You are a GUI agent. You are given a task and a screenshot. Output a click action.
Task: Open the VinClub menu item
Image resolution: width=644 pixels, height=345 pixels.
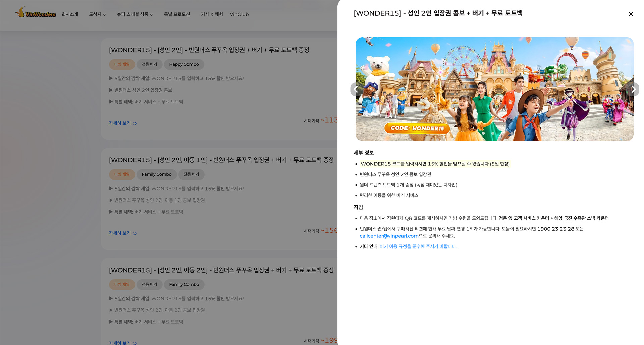(x=239, y=14)
